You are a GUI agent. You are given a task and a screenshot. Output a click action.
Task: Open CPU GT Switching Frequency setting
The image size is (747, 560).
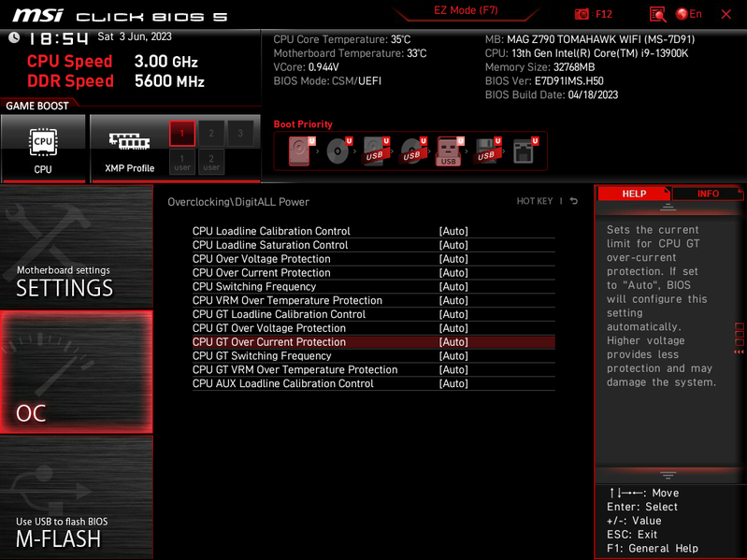(374, 355)
